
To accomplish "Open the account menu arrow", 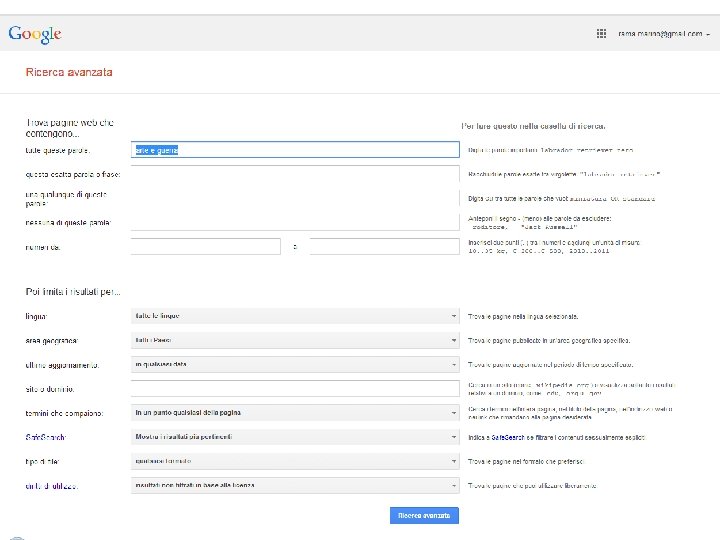I will 708,34.
